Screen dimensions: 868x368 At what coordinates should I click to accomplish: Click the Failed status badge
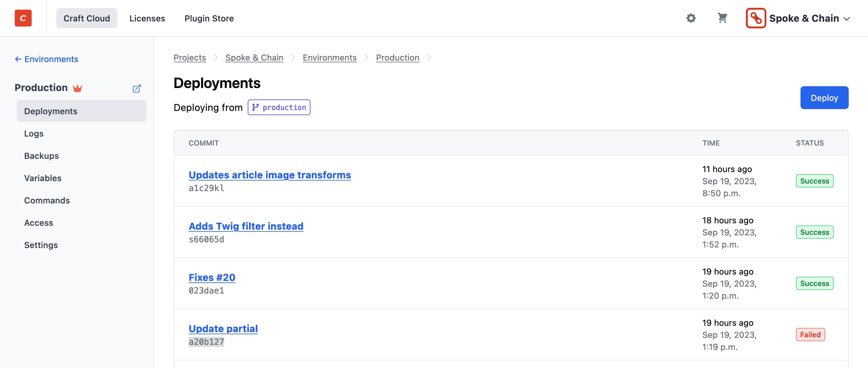[810, 335]
